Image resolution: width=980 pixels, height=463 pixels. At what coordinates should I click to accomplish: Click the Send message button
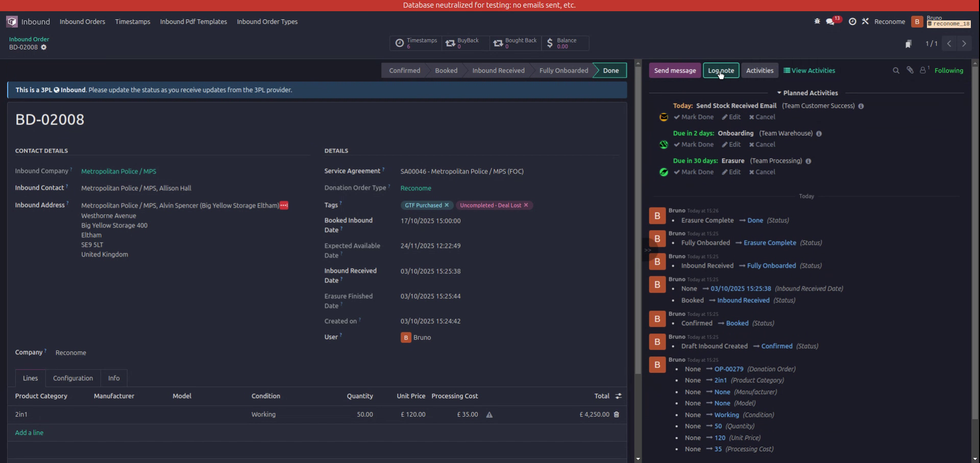(x=674, y=70)
